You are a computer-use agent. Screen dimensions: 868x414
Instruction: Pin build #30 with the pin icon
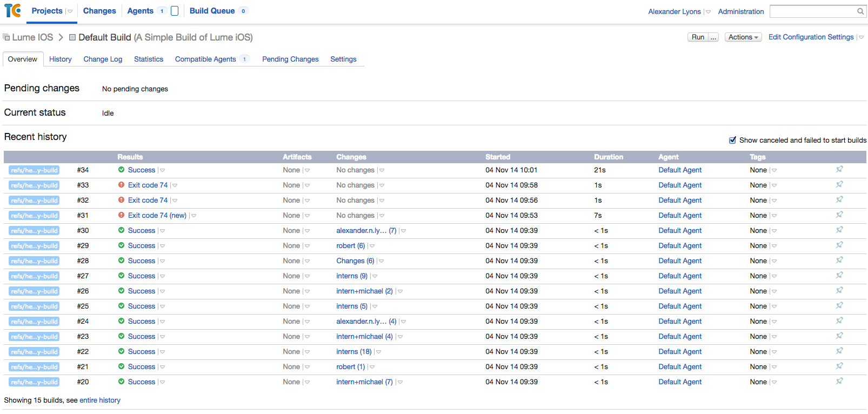pyautogui.click(x=839, y=230)
